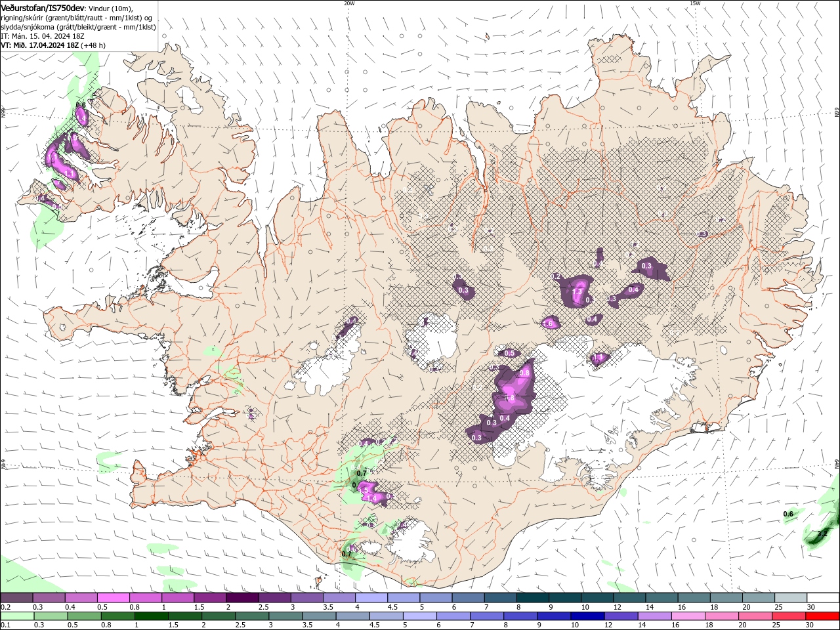Choose the light lavender swatch labeled 4 in the purple row

tap(371, 598)
